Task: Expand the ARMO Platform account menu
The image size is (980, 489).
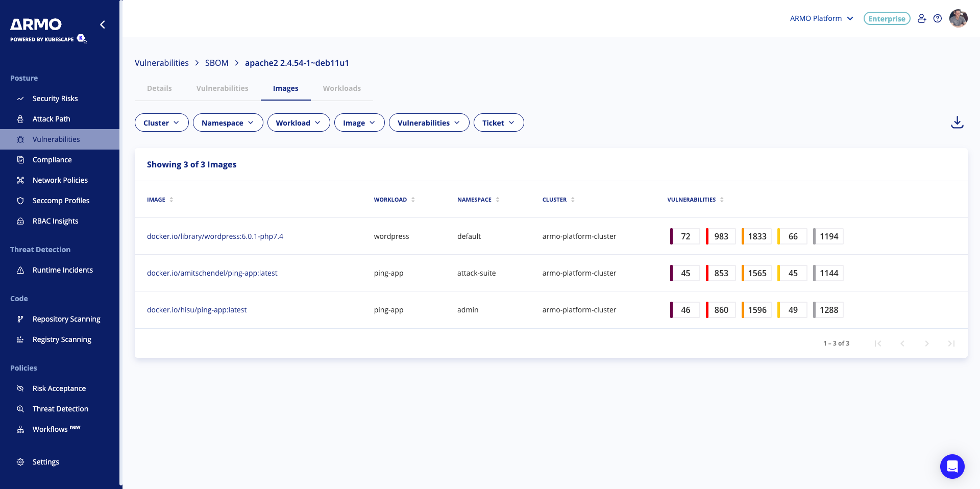Action: pos(822,18)
